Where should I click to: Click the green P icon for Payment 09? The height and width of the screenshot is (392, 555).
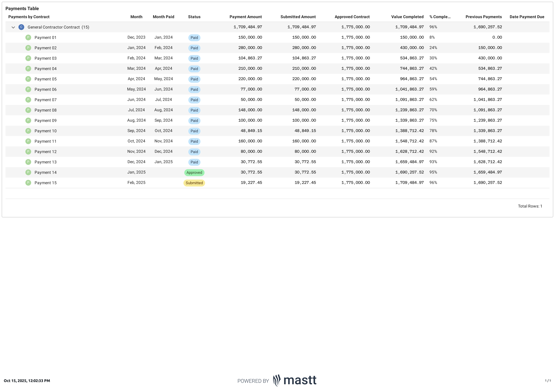pos(28,121)
